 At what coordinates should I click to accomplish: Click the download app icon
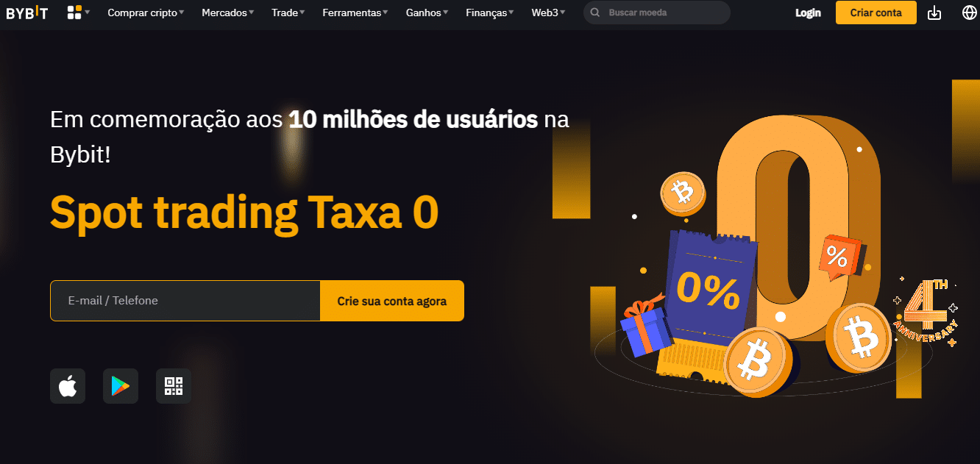click(x=934, y=13)
